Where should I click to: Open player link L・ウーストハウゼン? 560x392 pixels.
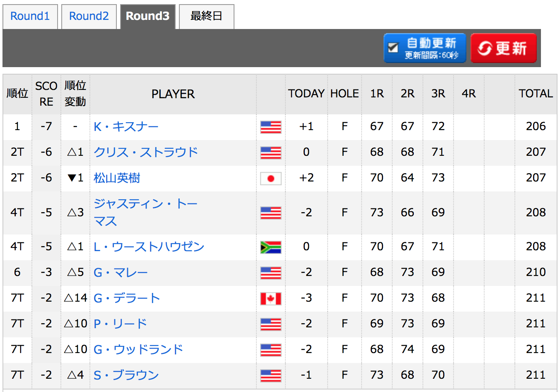tap(149, 247)
